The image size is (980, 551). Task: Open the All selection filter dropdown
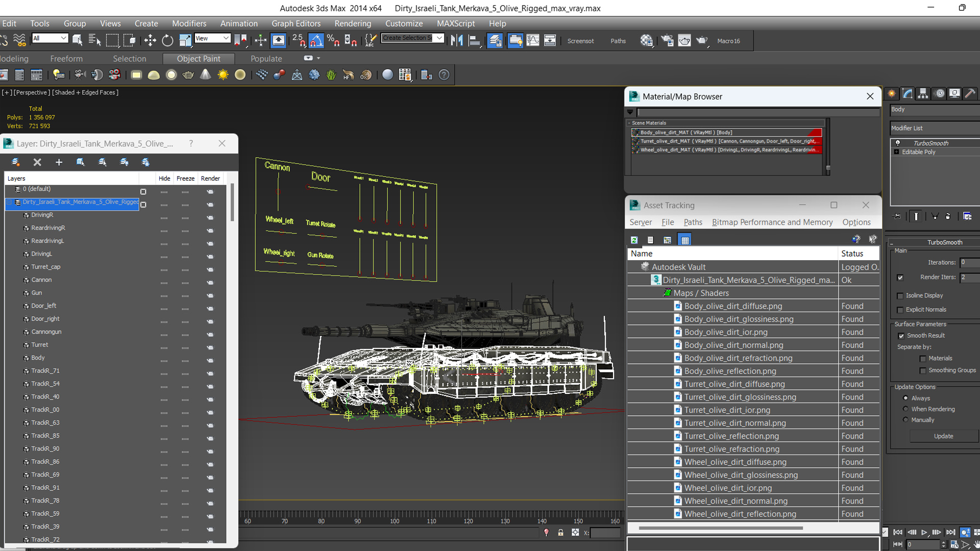coord(50,38)
